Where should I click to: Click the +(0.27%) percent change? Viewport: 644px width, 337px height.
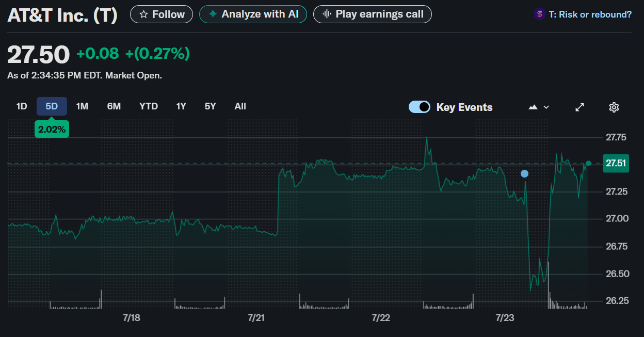pyautogui.click(x=158, y=53)
